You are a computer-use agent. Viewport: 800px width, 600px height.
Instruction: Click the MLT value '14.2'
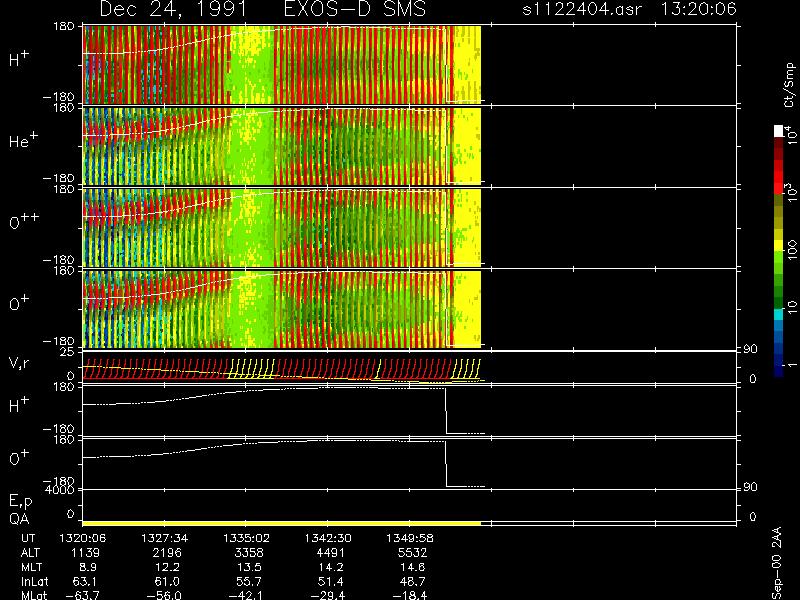click(330, 567)
